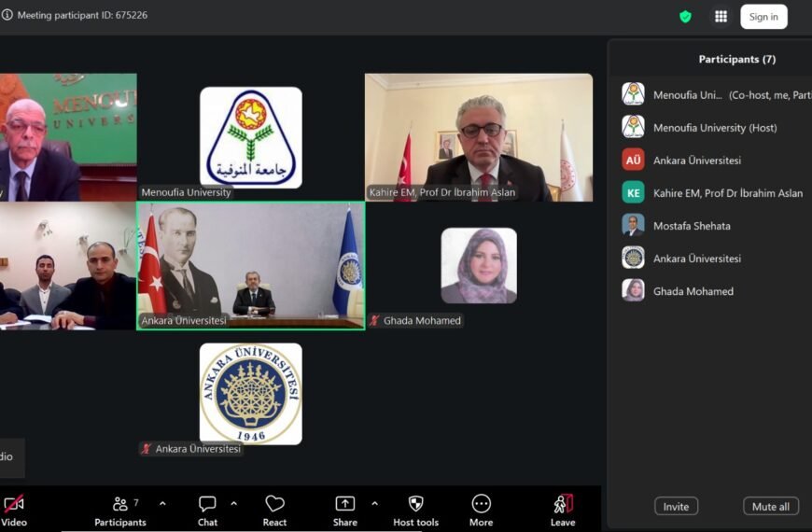
Task: Open the apps grid icon
Action: [x=721, y=17]
